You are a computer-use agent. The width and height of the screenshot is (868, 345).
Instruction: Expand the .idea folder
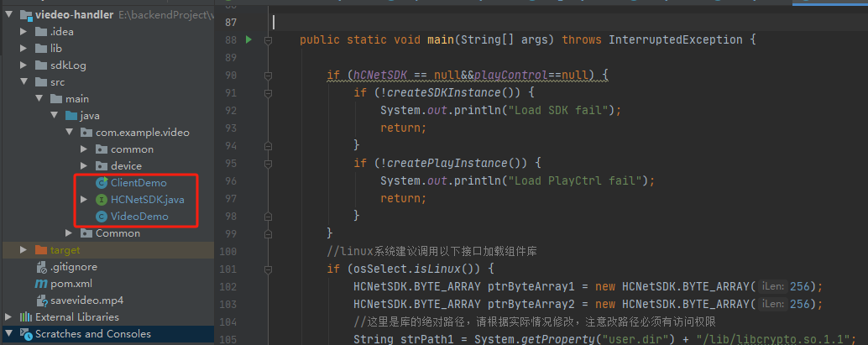(24, 32)
